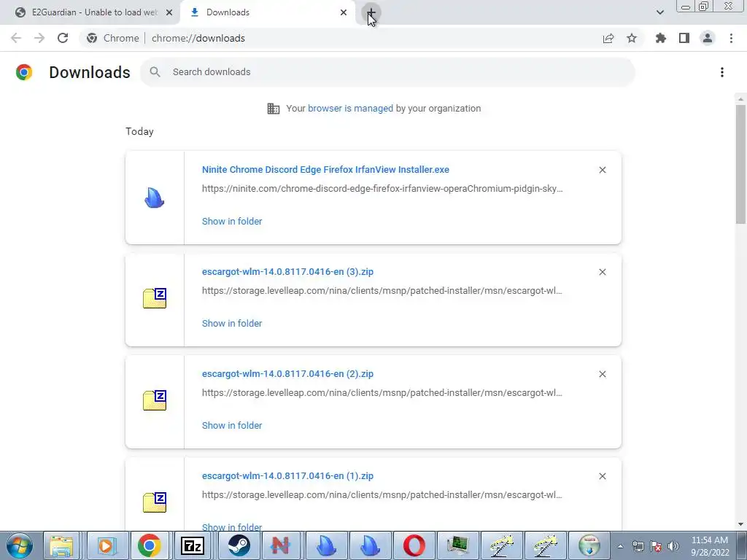The height and width of the screenshot is (560, 747).
Task: Open the profile avatar menu
Action: tap(708, 38)
